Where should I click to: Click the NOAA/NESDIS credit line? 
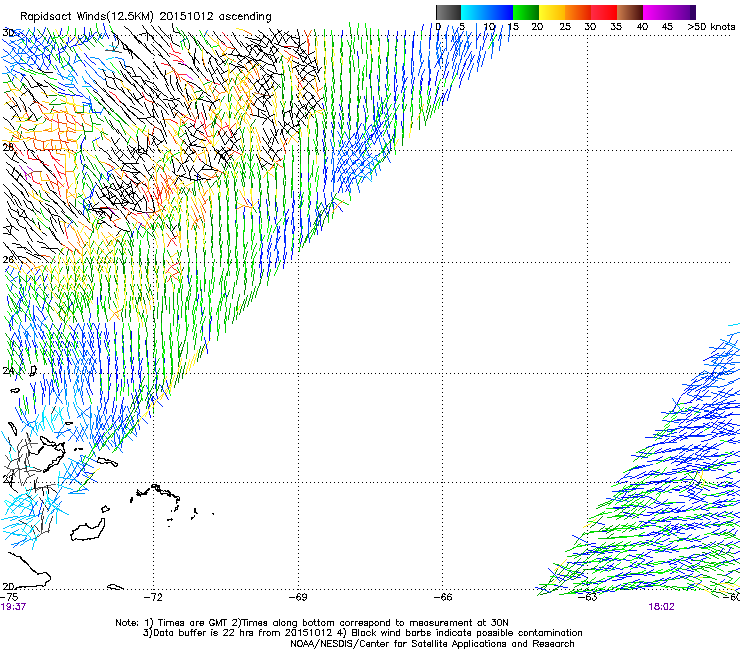click(432, 644)
